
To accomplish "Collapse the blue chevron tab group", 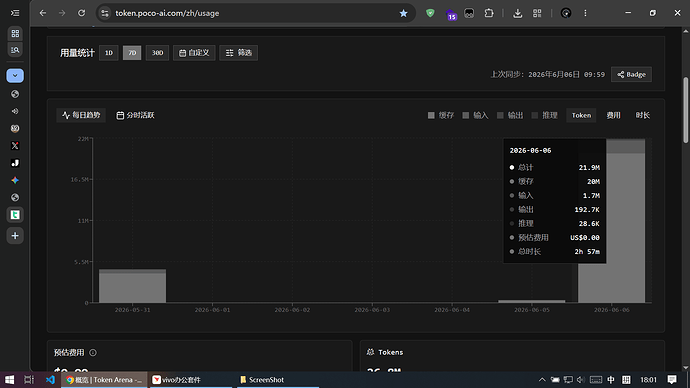I will 15,76.
